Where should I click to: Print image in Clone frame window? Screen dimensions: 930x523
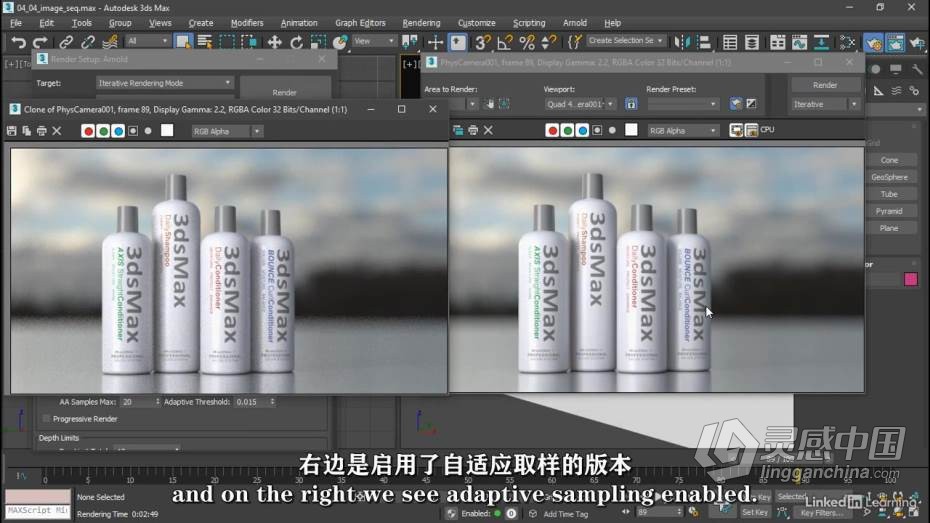(42, 130)
